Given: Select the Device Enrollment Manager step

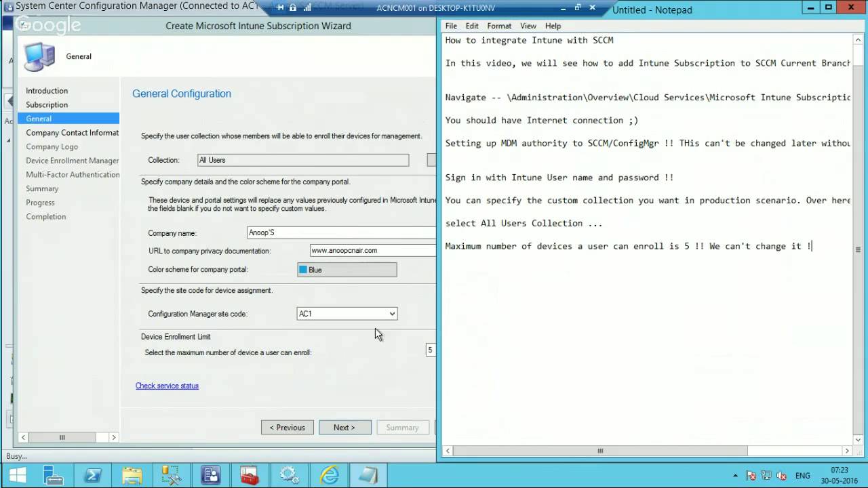Looking at the screenshot, I should (x=72, y=161).
